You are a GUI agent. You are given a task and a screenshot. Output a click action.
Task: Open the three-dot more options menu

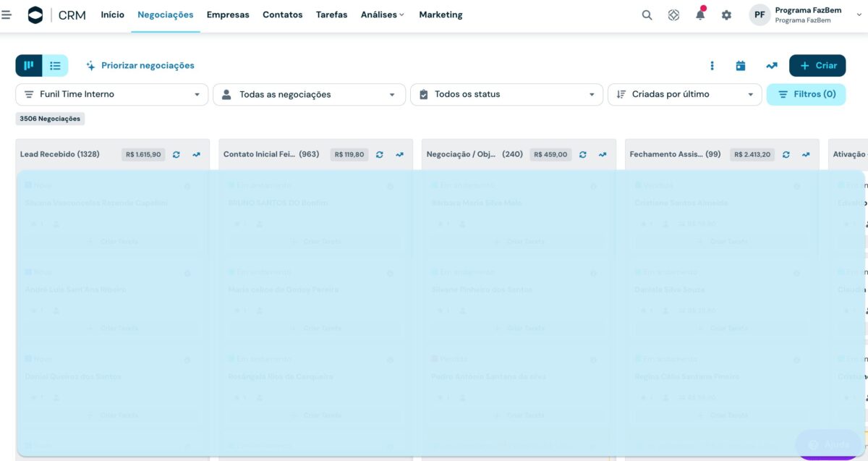712,65
